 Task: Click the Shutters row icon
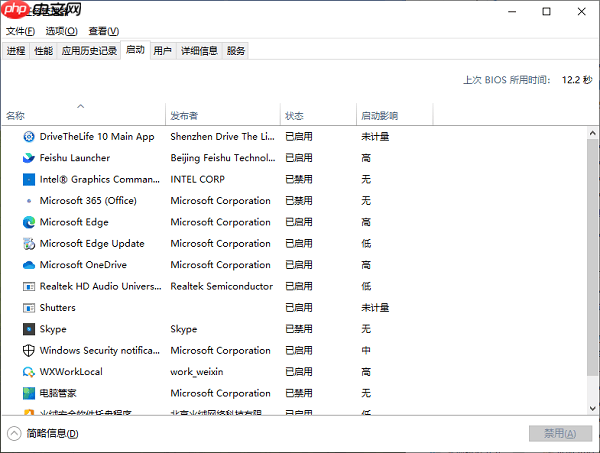click(29, 308)
